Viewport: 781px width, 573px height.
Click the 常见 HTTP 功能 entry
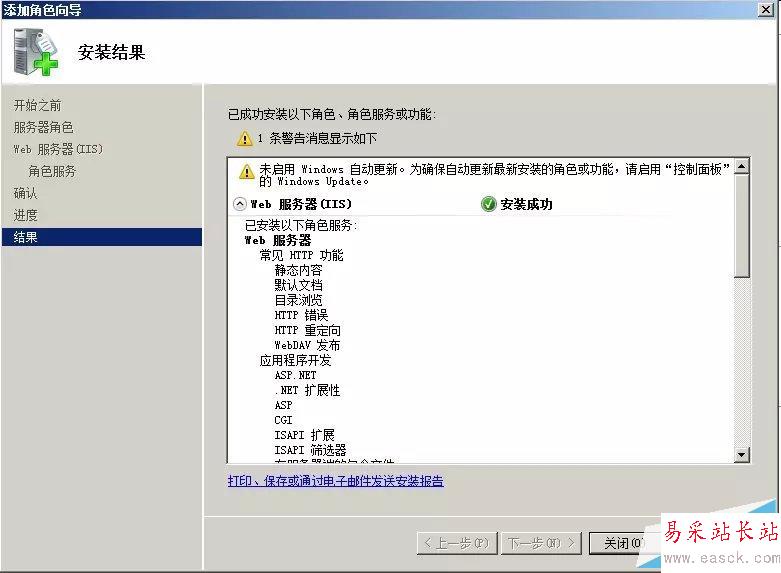(x=301, y=256)
